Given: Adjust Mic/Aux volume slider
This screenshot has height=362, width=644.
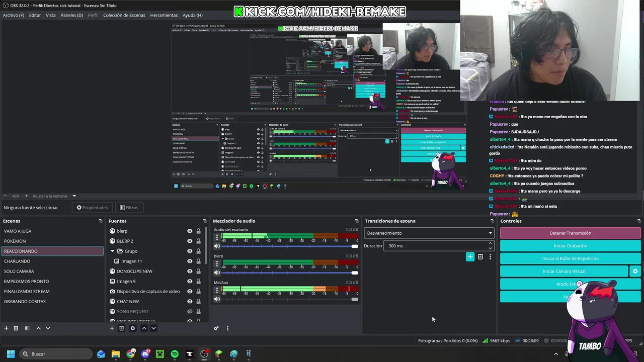Looking at the screenshot, I should click(290, 299).
